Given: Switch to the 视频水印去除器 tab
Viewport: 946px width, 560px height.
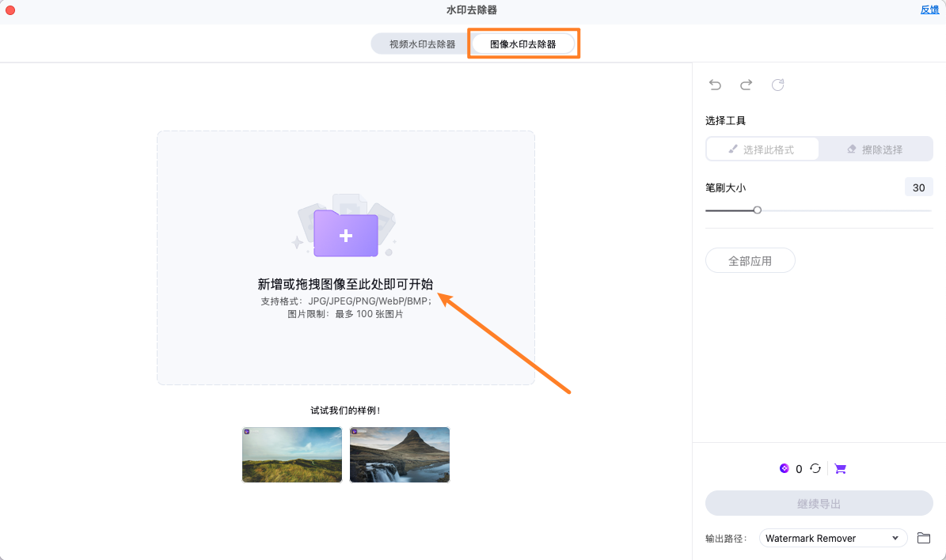Looking at the screenshot, I should point(419,44).
